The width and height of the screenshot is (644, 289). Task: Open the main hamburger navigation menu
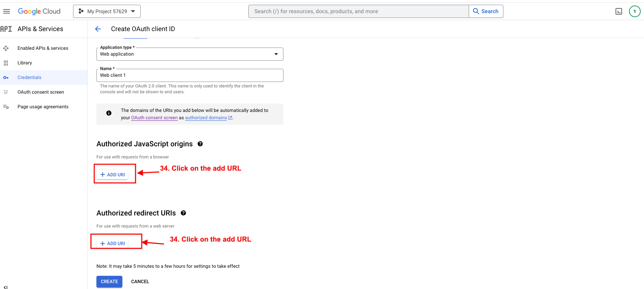[x=7, y=11]
